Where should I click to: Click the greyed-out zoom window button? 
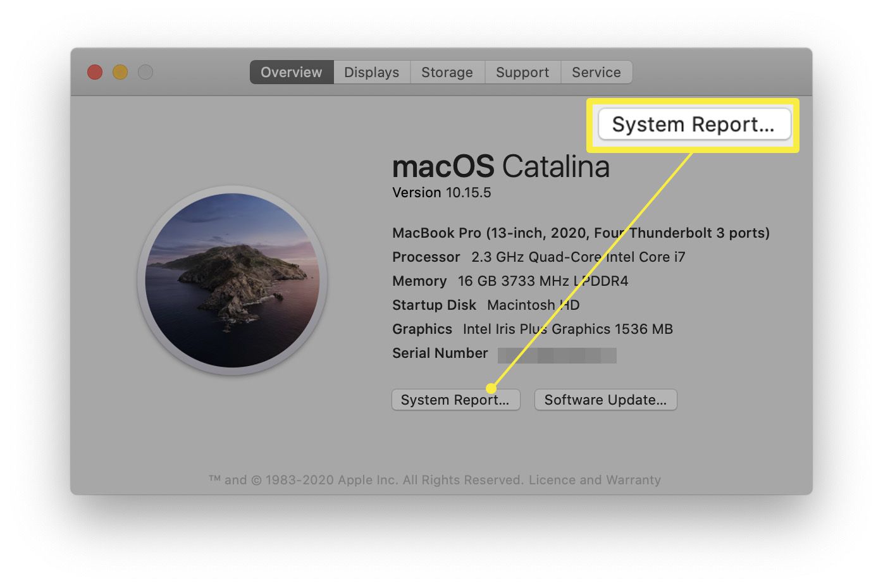pyautogui.click(x=145, y=72)
